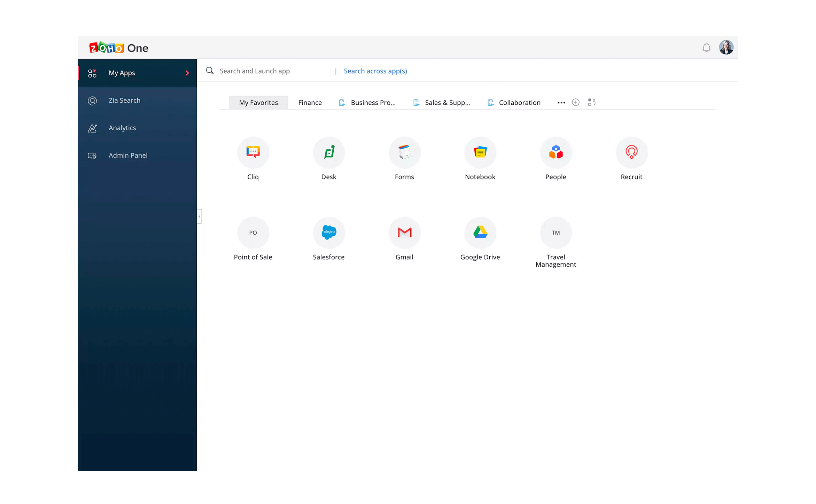Switch to the Collaboration tab
The width and height of the screenshot is (816, 504).
click(x=519, y=103)
